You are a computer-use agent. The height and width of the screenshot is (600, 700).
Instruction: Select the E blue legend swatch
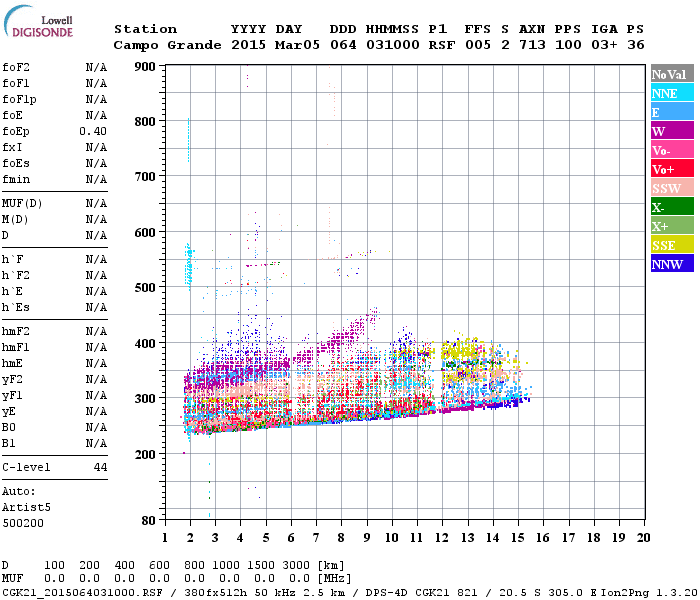coord(672,112)
